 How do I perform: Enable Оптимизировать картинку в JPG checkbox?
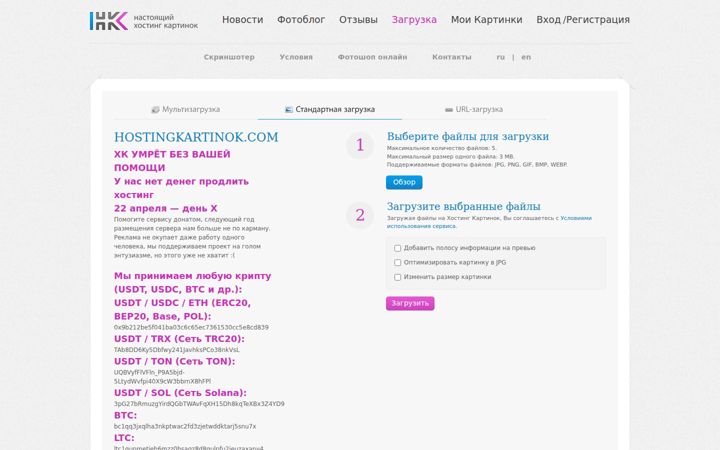point(398,263)
